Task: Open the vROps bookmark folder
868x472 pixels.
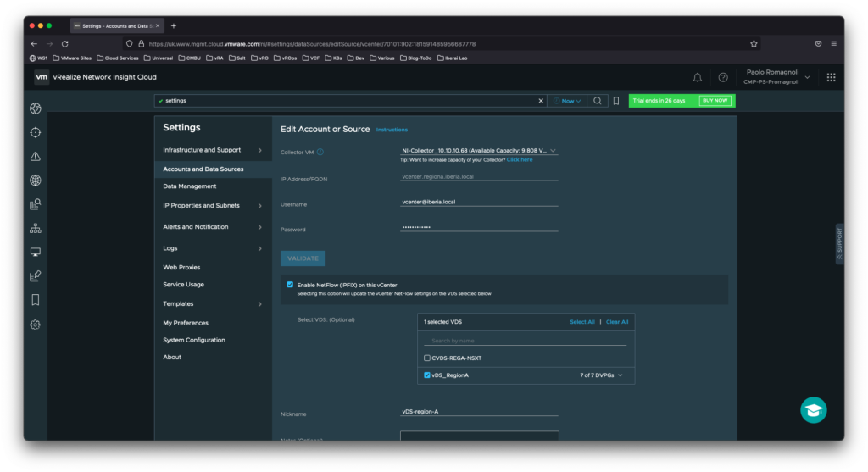Action: (x=285, y=58)
